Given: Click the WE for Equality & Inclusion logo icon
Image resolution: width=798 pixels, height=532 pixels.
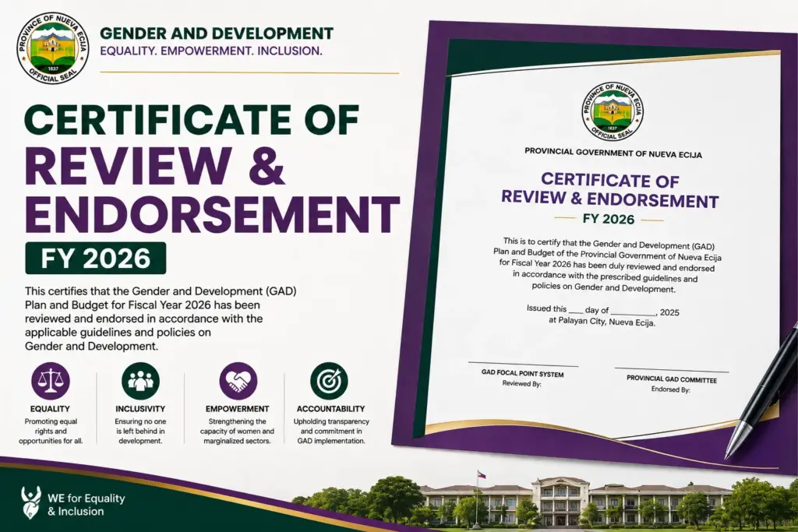Looking at the screenshot, I should point(31,502).
